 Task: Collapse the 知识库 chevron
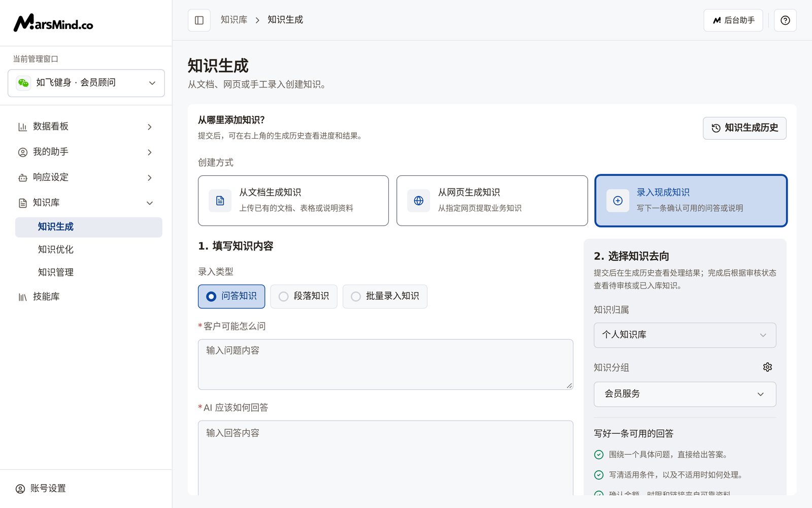pos(150,203)
